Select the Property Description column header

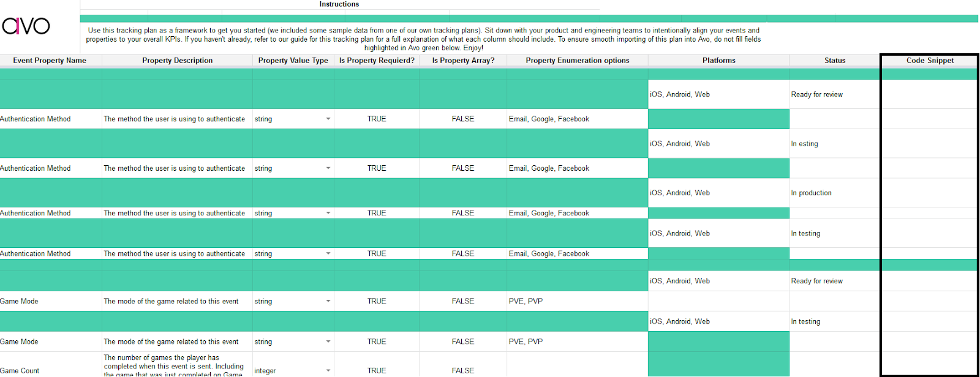pyautogui.click(x=178, y=61)
